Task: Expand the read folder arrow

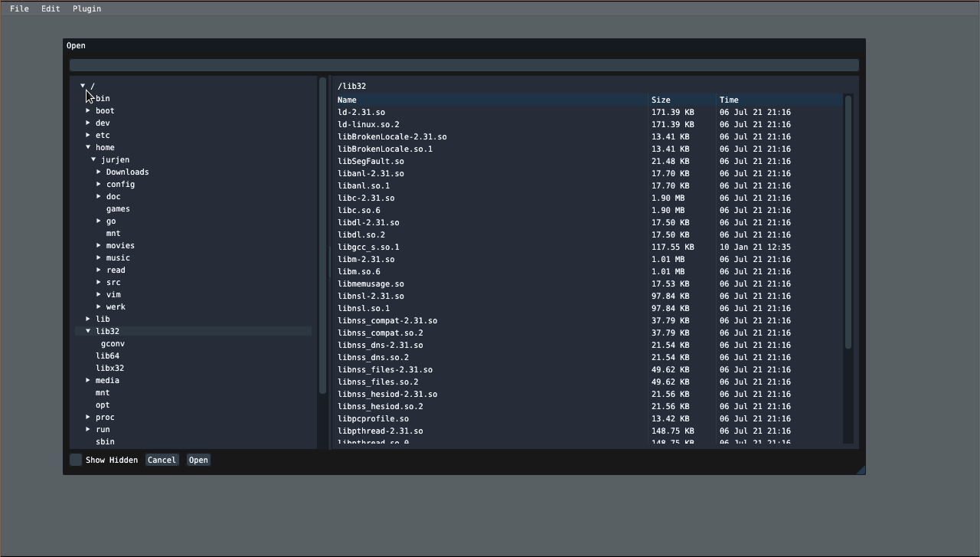Action: pos(99,270)
